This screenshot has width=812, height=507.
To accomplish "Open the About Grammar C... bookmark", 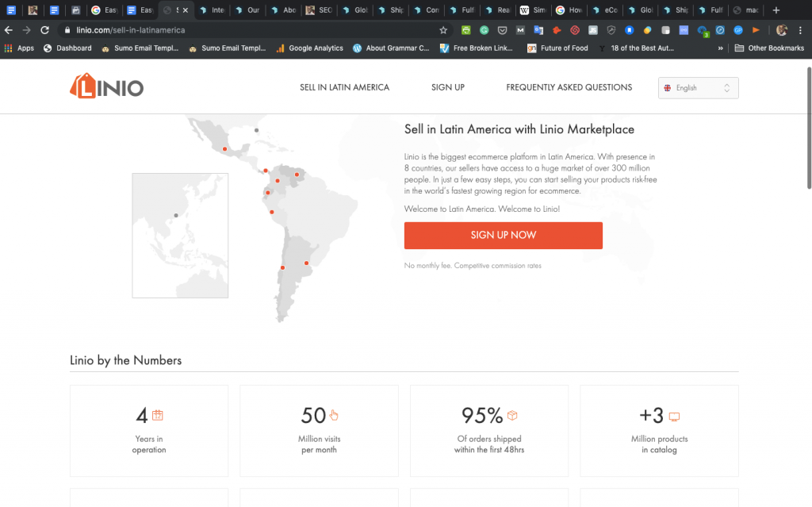I will [x=391, y=48].
